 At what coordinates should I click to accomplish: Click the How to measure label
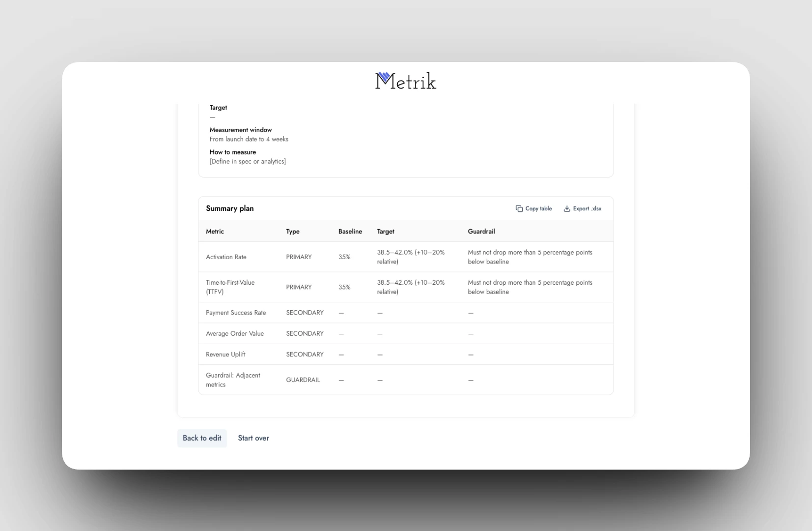pyautogui.click(x=233, y=152)
